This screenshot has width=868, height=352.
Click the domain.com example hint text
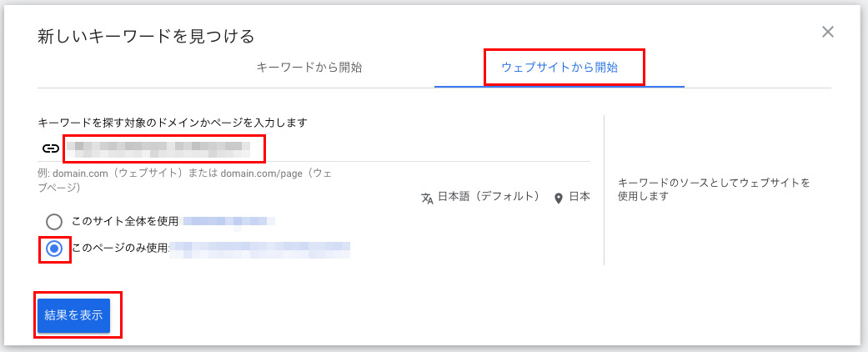pos(185,180)
